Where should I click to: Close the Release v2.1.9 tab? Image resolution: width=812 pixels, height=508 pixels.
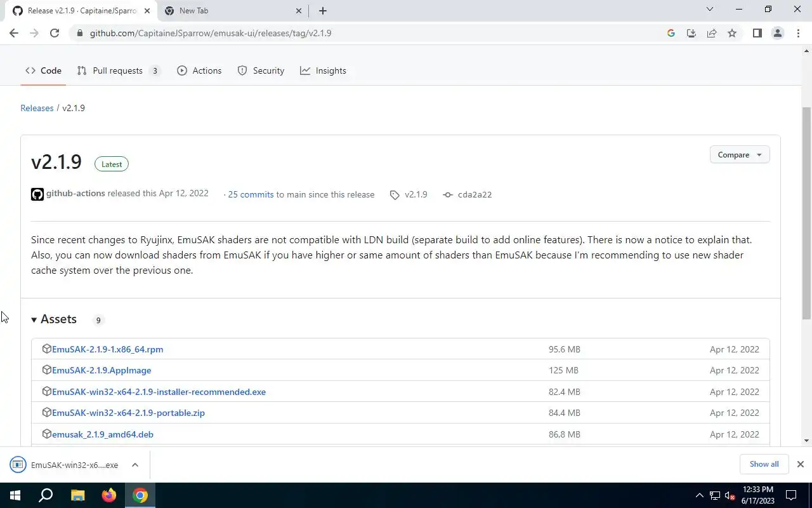pos(147,11)
